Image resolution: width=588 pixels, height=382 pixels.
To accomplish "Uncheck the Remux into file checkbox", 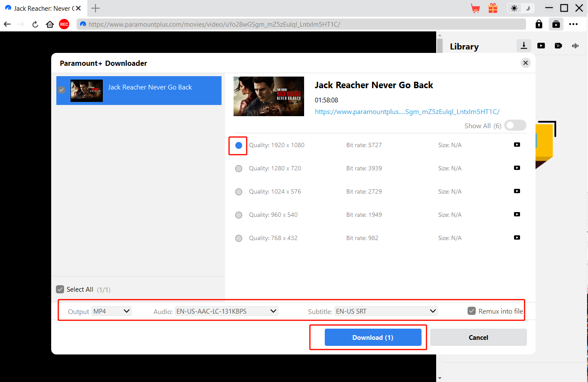I will point(472,311).
